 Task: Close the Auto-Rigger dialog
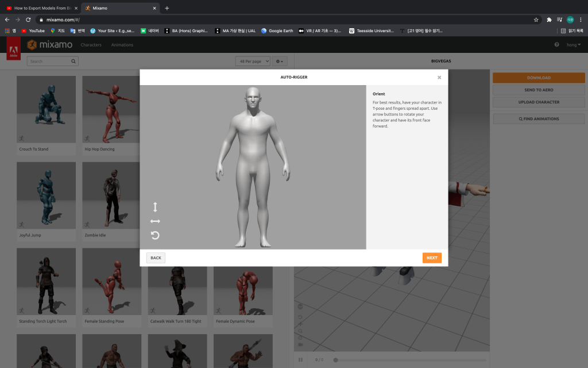(x=439, y=77)
